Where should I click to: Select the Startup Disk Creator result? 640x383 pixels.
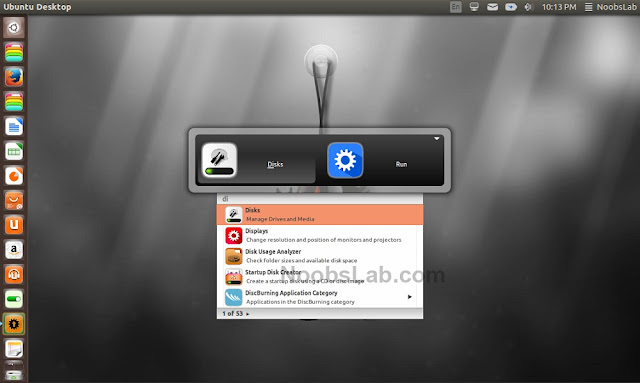point(320,277)
